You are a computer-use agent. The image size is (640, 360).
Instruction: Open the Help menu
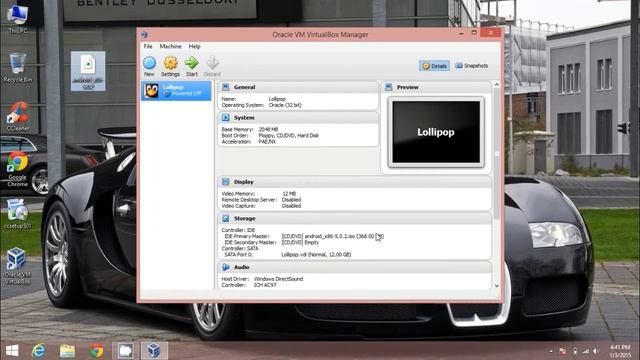(194, 47)
